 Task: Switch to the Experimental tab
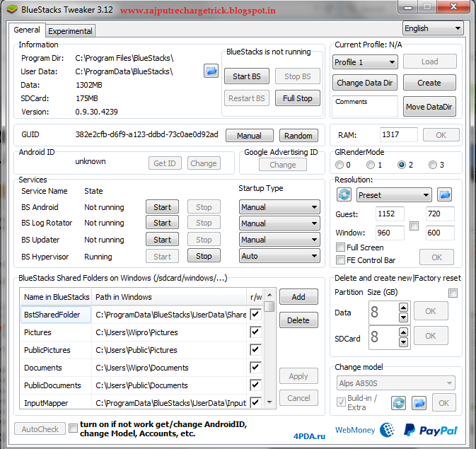[x=70, y=31]
